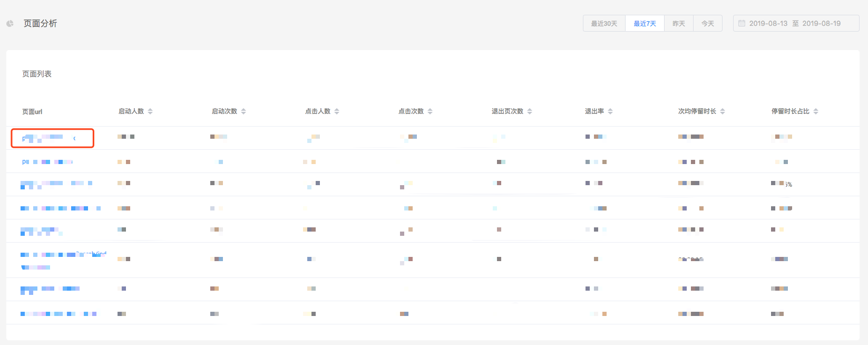Click the calendar icon in date range field
This screenshot has width=868, height=345.
click(x=742, y=23)
